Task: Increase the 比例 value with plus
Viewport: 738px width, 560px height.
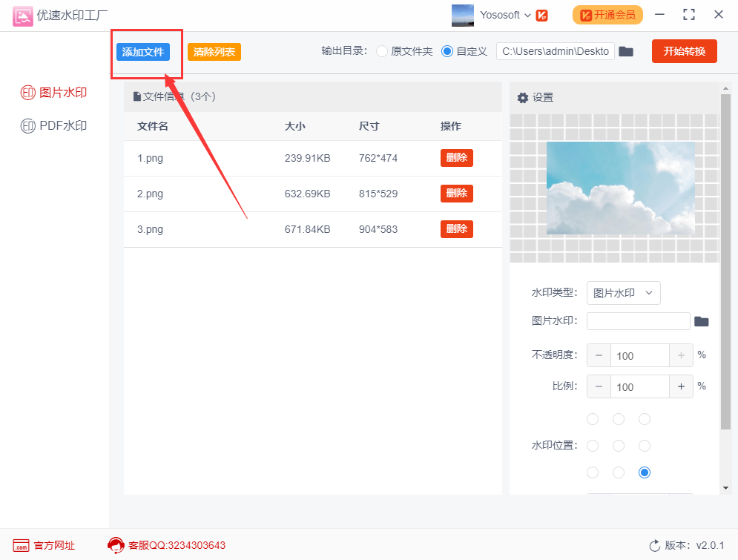Action: point(681,386)
